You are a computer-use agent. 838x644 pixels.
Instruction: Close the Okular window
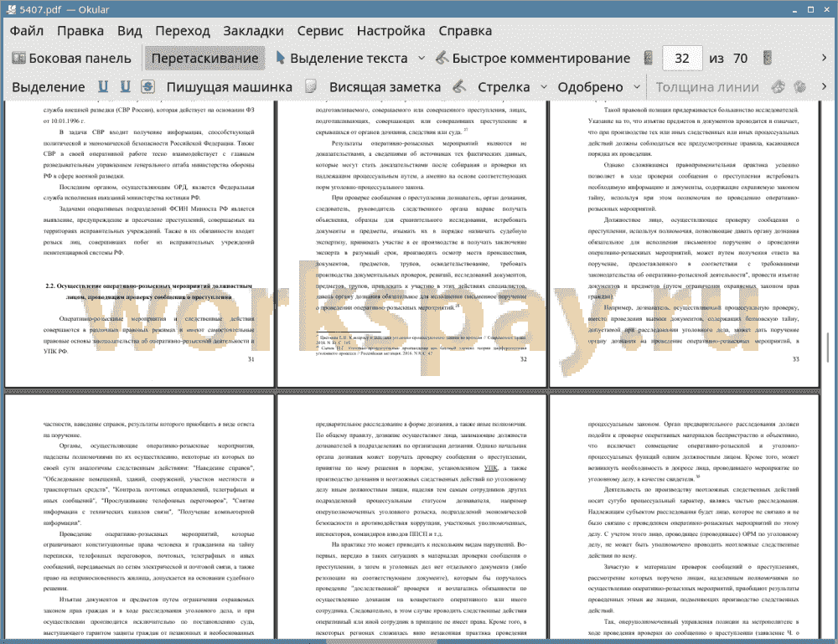825,9
